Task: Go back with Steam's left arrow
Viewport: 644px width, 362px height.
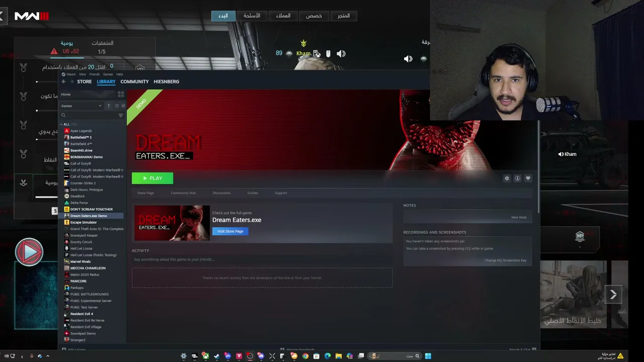Action: (64, 81)
